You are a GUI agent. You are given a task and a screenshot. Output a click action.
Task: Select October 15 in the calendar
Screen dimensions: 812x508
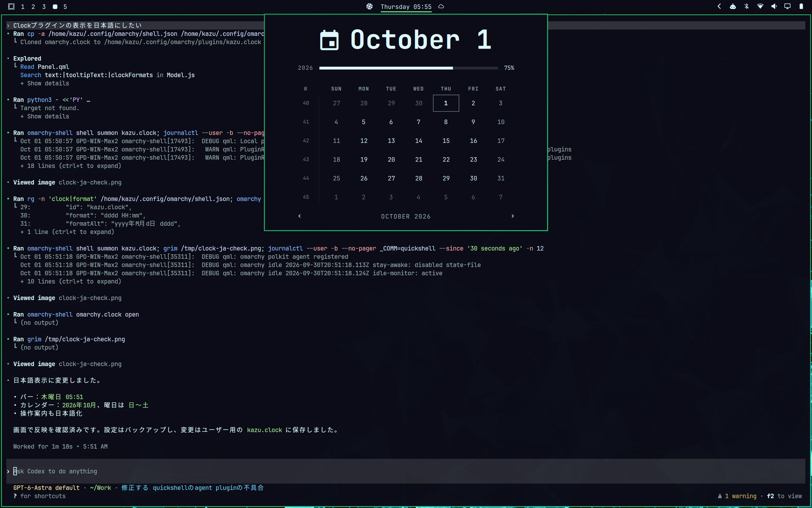pos(446,141)
